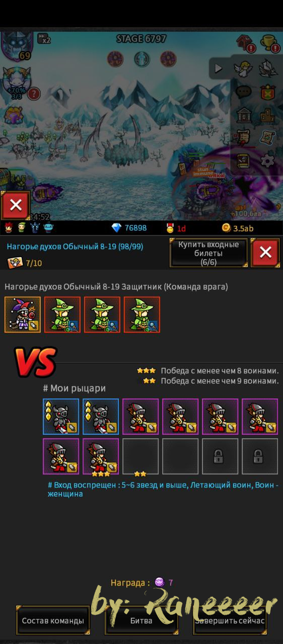Open the ranking podium icon
Image resolution: width=283 pixels, height=644 pixels.
[267, 115]
